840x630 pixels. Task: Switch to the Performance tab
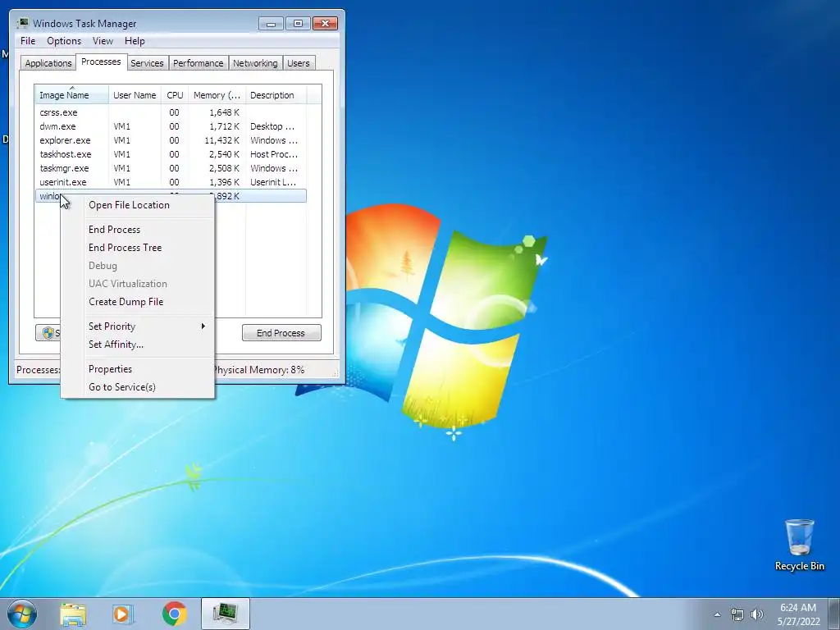point(199,63)
